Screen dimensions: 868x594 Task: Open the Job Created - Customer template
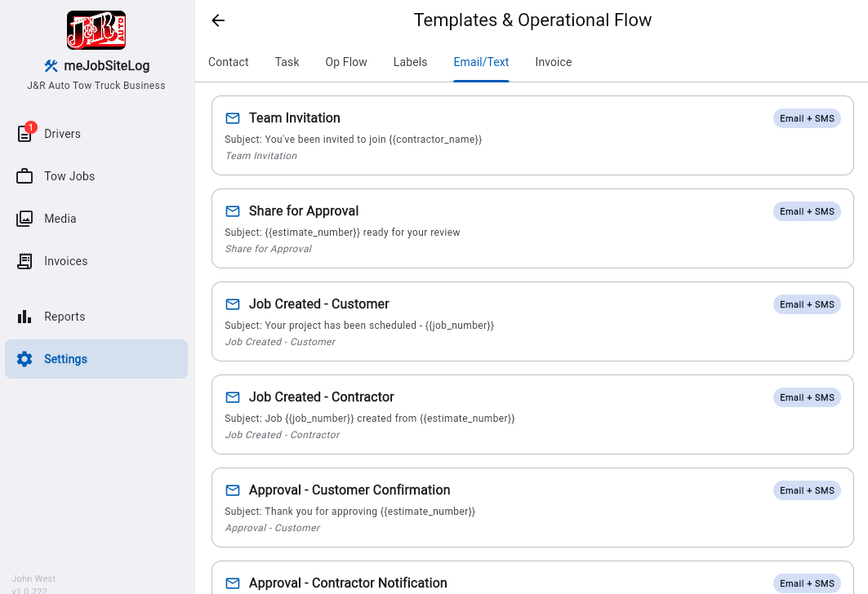(532, 321)
